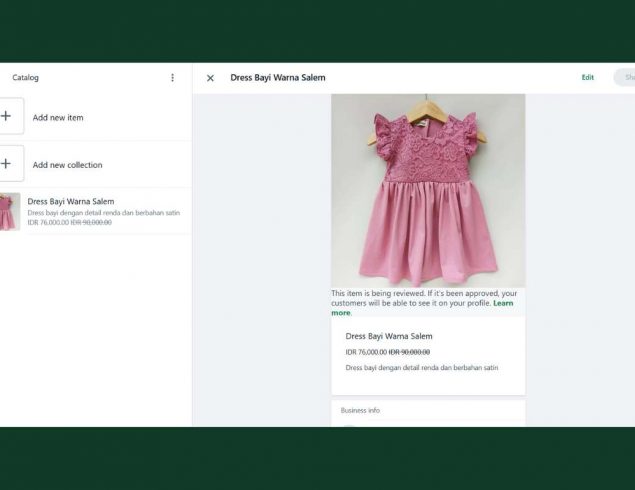The image size is (635, 490).
Task: Click the plus icon for Add new collection
Action: tap(6, 164)
